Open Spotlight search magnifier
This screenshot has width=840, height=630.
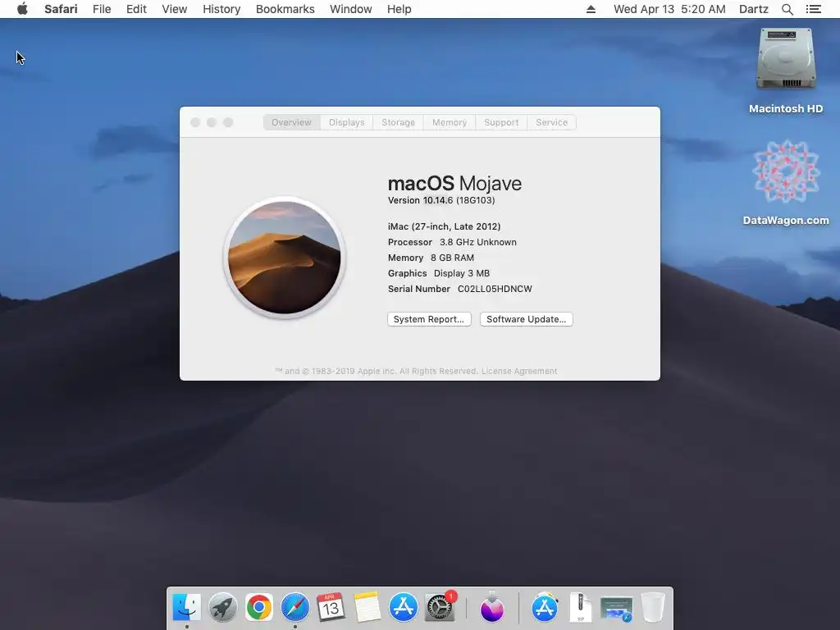tap(787, 9)
